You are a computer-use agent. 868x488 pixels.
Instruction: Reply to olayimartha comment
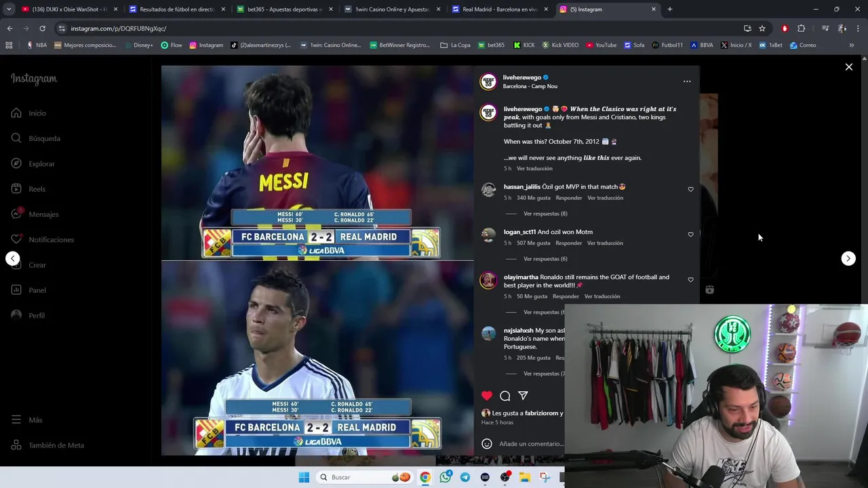[566, 296]
